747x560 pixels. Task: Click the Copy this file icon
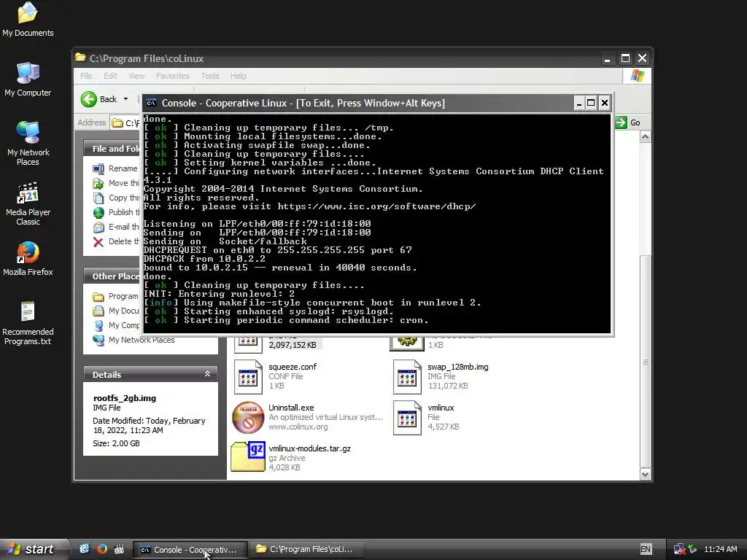tap(98, 198)
